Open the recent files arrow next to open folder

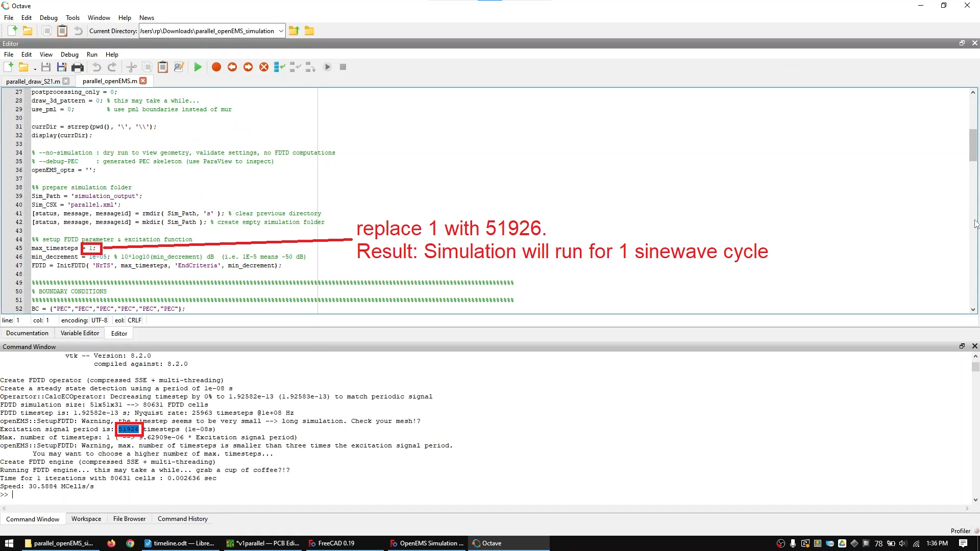click(x=35, y=68)
